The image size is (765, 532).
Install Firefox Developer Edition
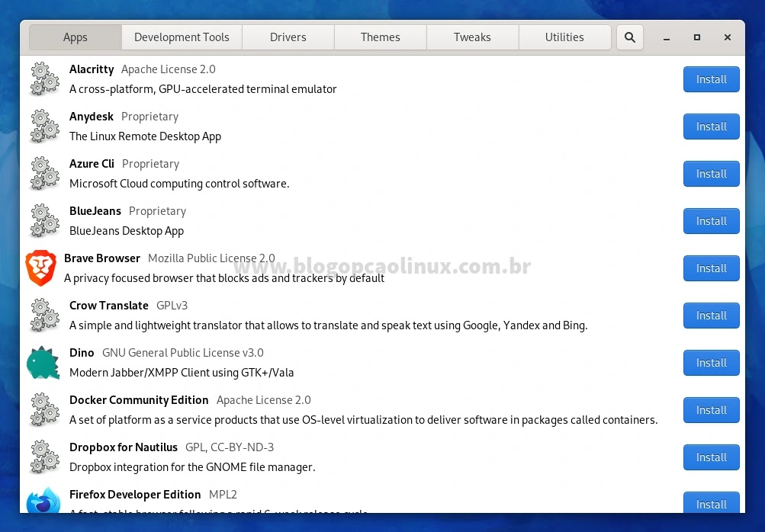coord(712,503)
